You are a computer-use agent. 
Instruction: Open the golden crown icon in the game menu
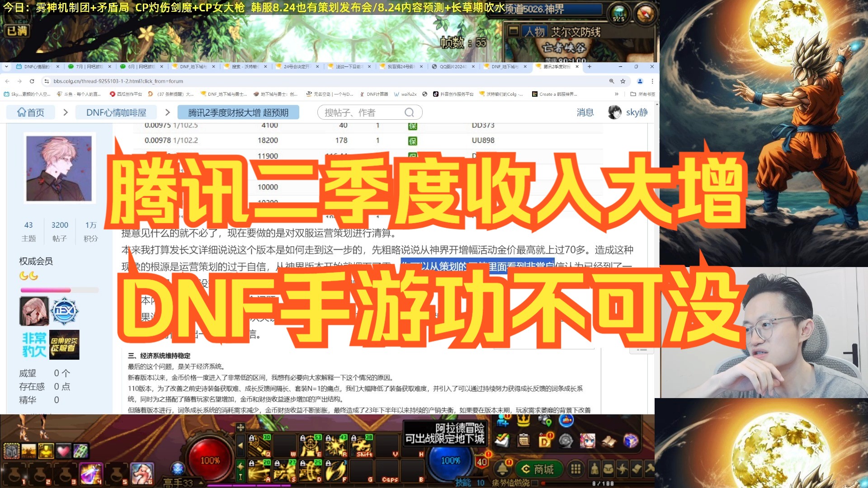[x=524, y=420]
